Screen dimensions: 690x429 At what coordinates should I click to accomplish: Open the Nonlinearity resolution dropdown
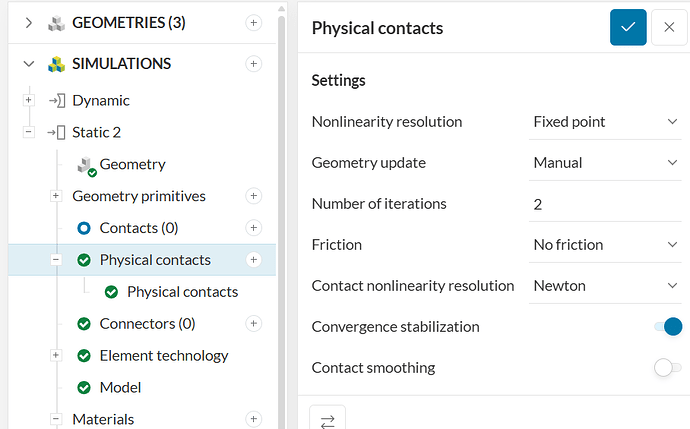606,122
